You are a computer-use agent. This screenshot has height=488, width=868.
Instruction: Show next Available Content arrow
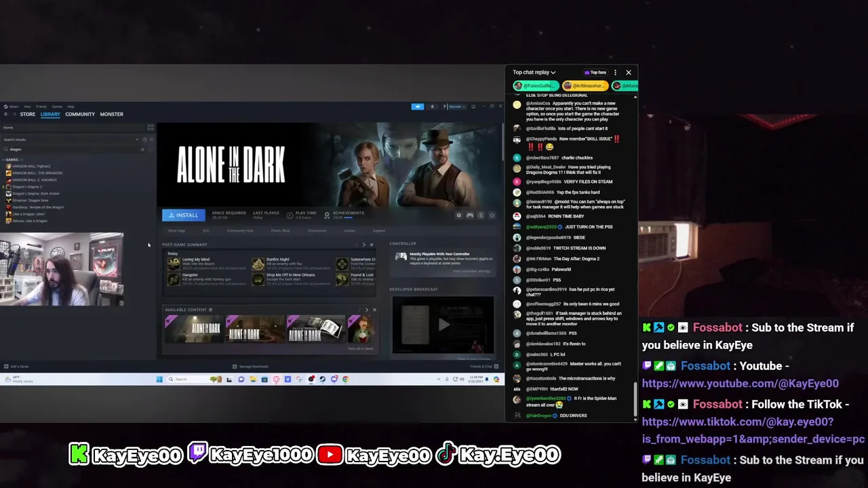[366, 310]
